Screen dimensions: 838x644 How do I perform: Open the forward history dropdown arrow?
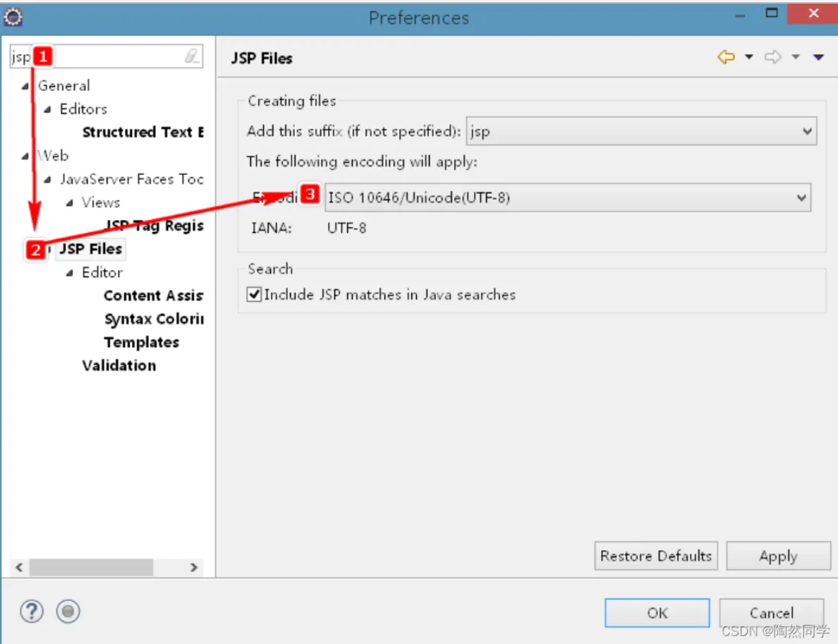point(795,56)
